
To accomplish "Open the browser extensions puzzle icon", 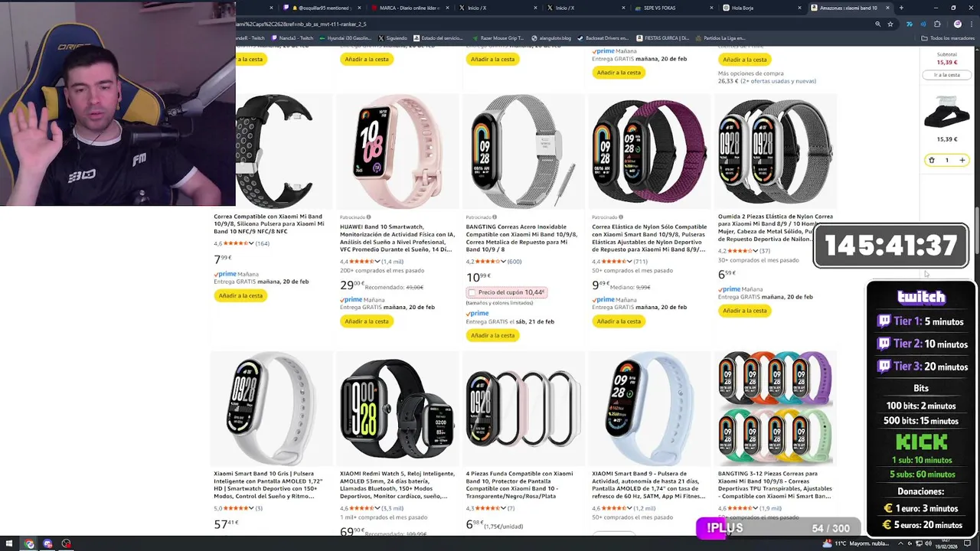I will point(937,24).
